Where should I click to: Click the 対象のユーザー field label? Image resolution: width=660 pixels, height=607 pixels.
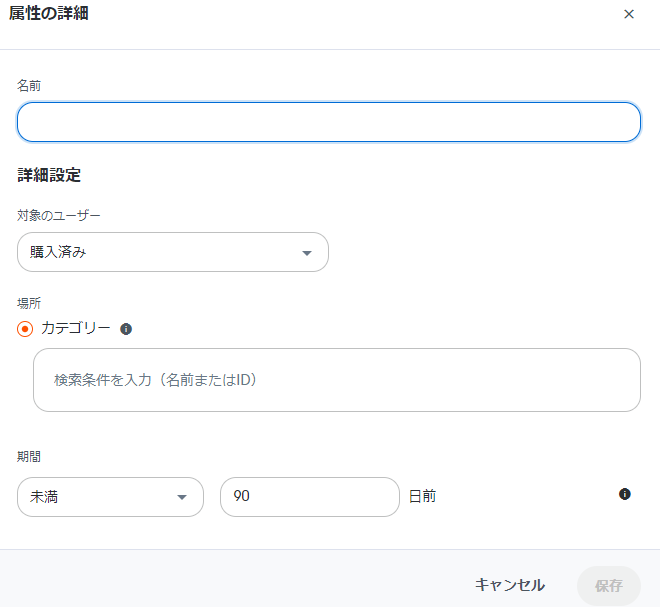(x=59, y=215)
